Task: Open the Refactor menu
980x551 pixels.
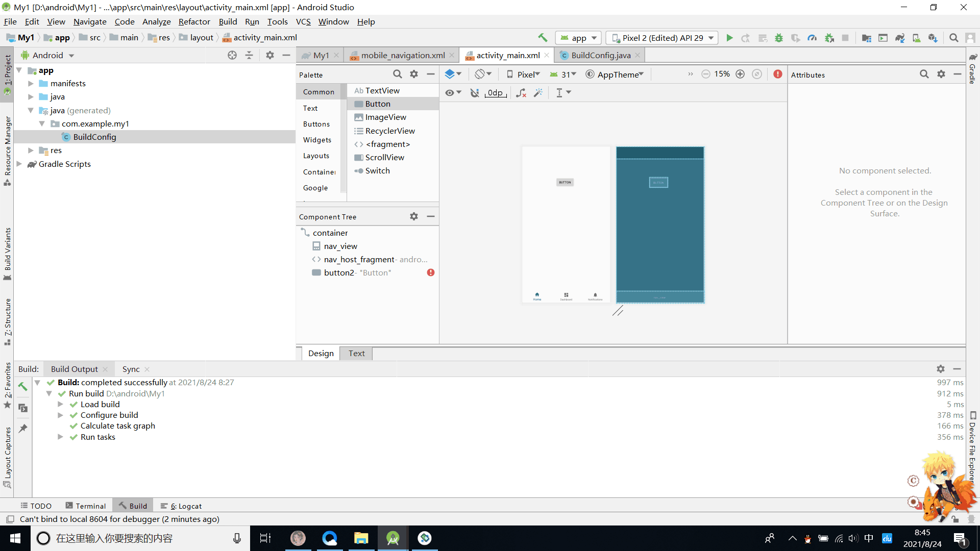Action: pos(194,21)
